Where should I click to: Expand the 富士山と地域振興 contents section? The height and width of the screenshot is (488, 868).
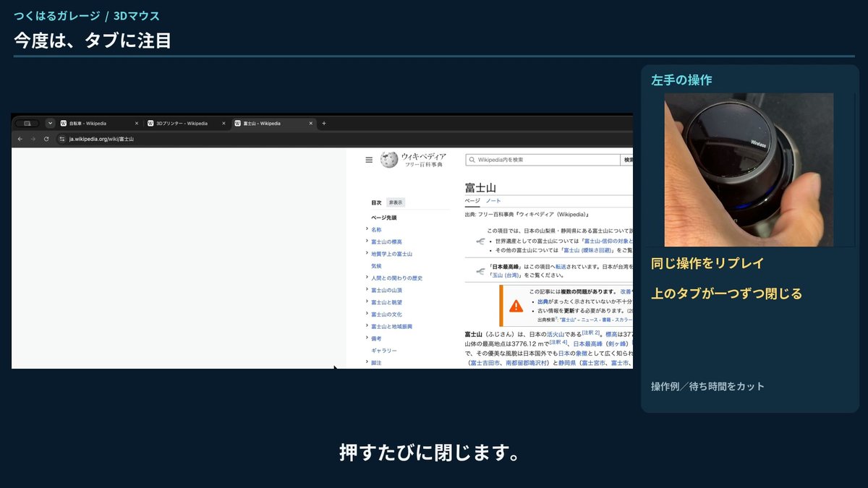pos(367,326)
